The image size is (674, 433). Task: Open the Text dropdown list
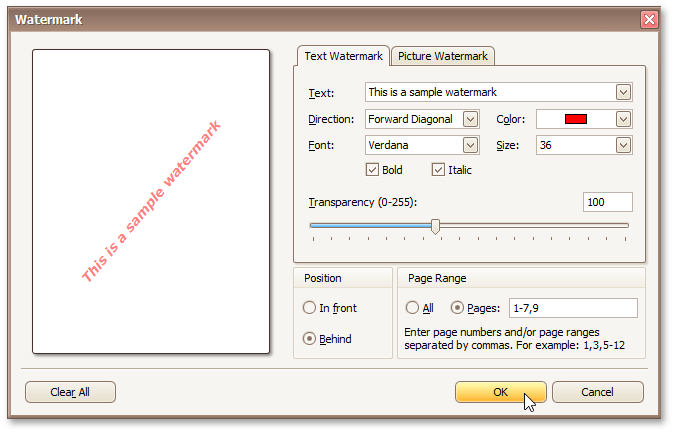[623, 92]
